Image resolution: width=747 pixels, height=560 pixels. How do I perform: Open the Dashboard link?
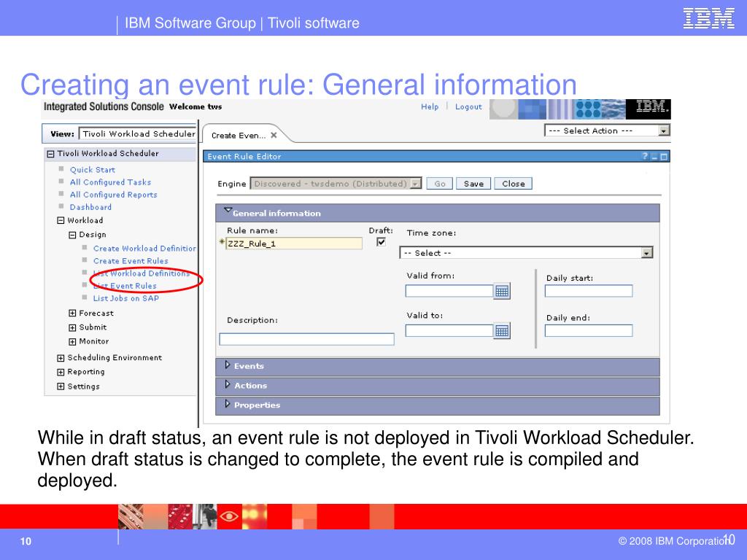(90, 207)
